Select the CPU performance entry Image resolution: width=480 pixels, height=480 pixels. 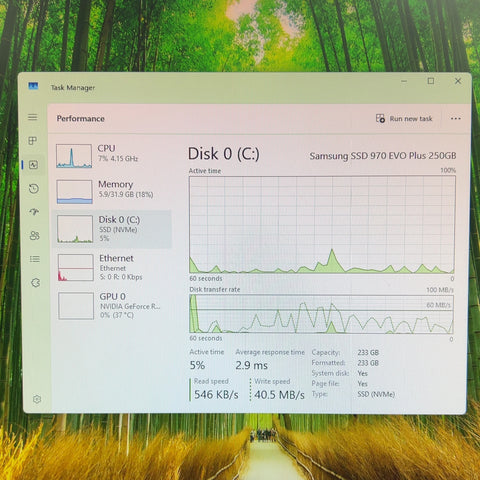point(112,156)
